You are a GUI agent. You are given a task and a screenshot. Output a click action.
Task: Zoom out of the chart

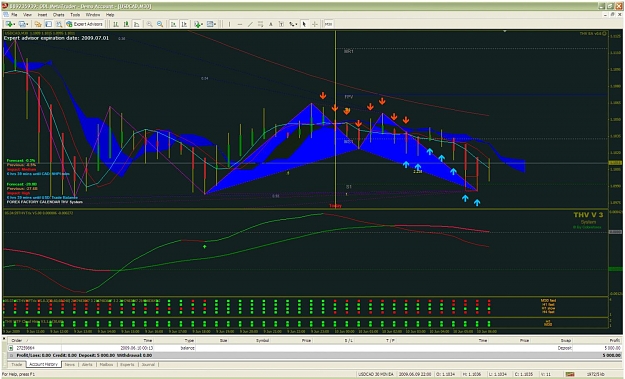tap(160, 24)
